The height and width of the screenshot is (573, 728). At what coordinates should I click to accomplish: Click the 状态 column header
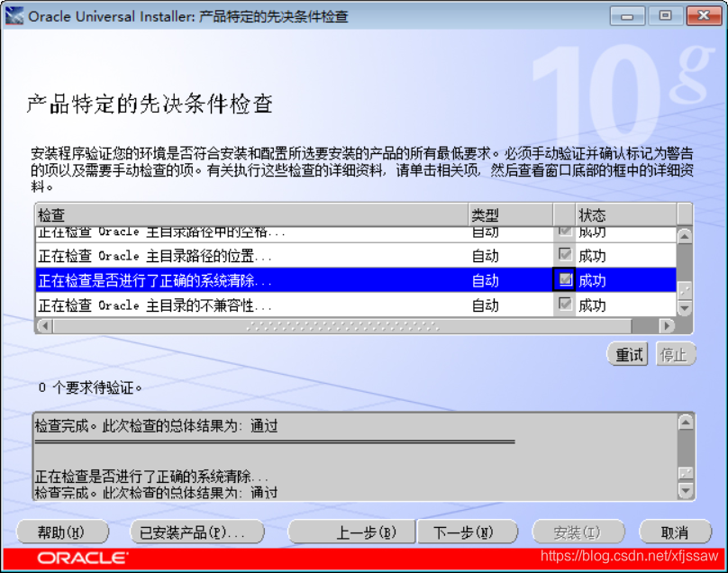tap(626, 215)
